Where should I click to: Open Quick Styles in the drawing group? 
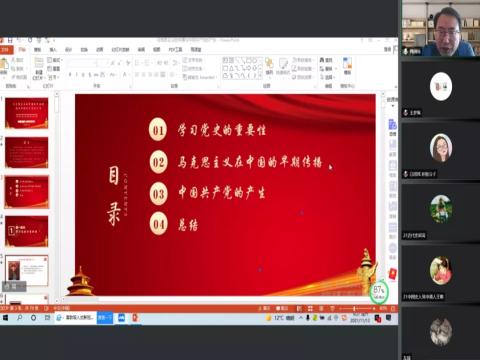(x=283, y=66)
